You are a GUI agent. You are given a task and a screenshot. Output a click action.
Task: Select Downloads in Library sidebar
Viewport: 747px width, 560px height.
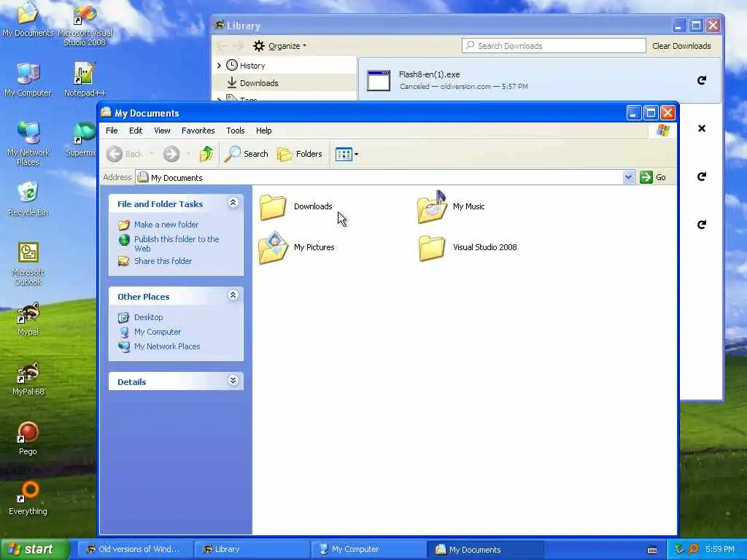(x=259, y=83)
